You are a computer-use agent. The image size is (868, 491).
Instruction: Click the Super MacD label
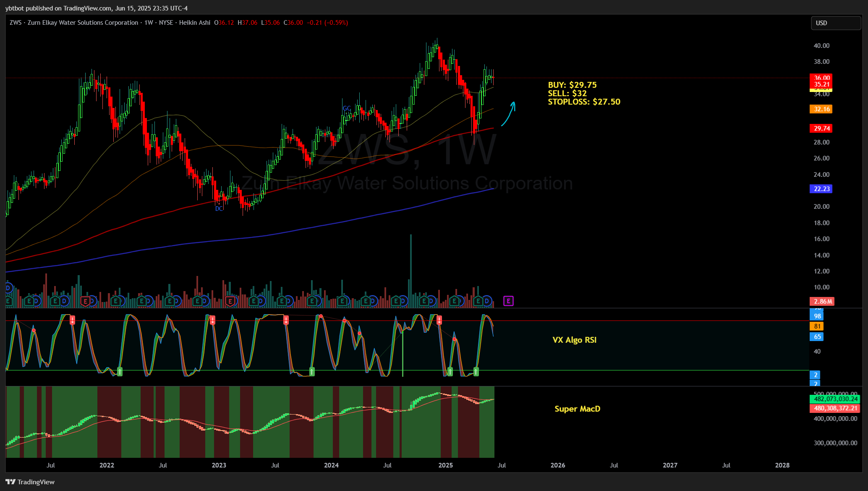(x=577, y=409)
